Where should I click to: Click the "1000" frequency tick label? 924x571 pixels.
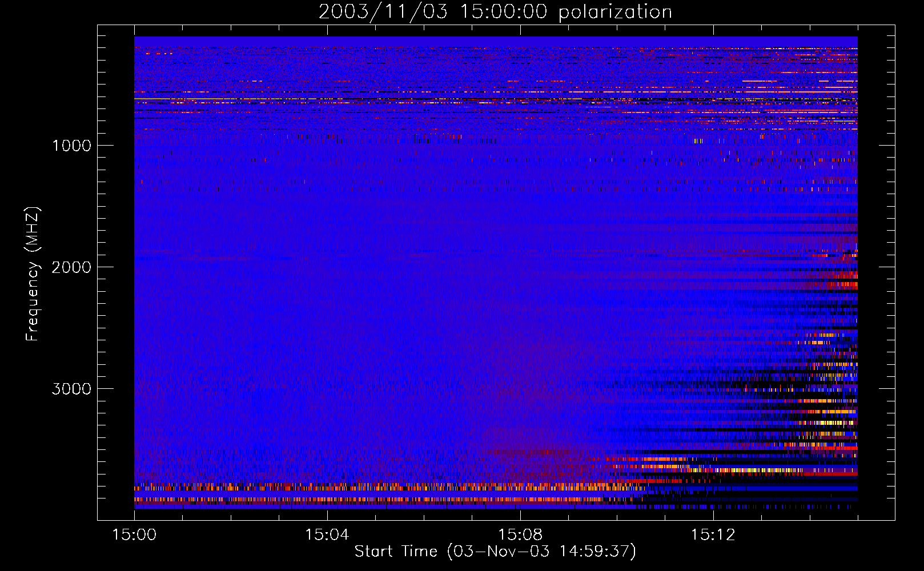(x=71, y=146)
